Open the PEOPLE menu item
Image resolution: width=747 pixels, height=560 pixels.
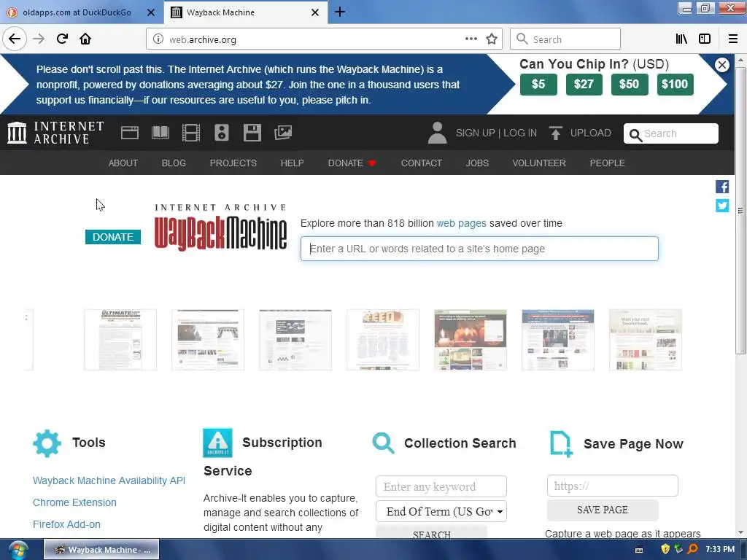[607, 163]
